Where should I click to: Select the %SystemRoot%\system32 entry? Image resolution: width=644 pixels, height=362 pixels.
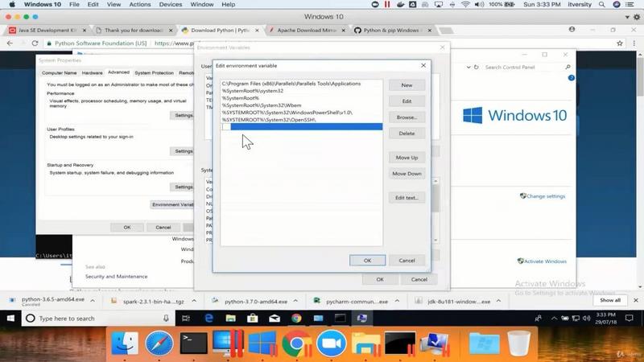coord(301,91)
